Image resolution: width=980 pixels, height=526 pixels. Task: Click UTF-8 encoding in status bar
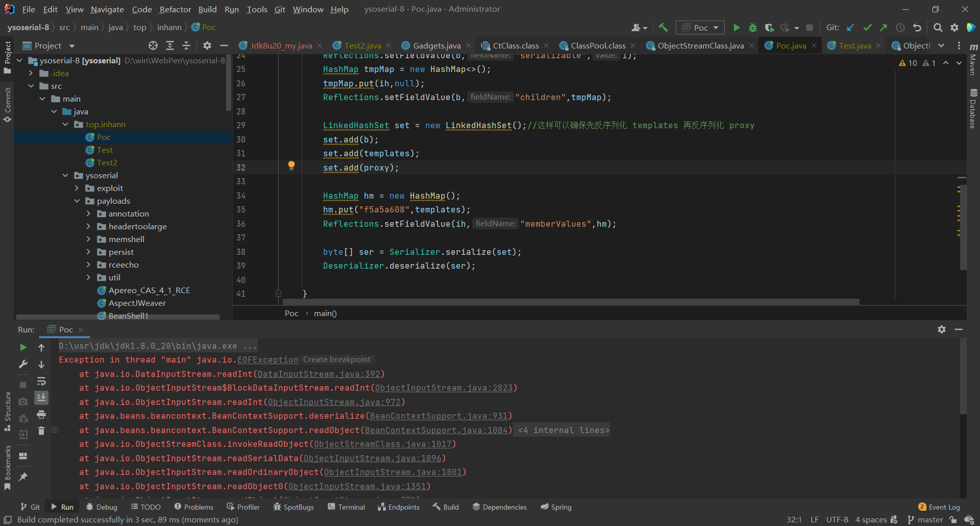click(837, 520)
